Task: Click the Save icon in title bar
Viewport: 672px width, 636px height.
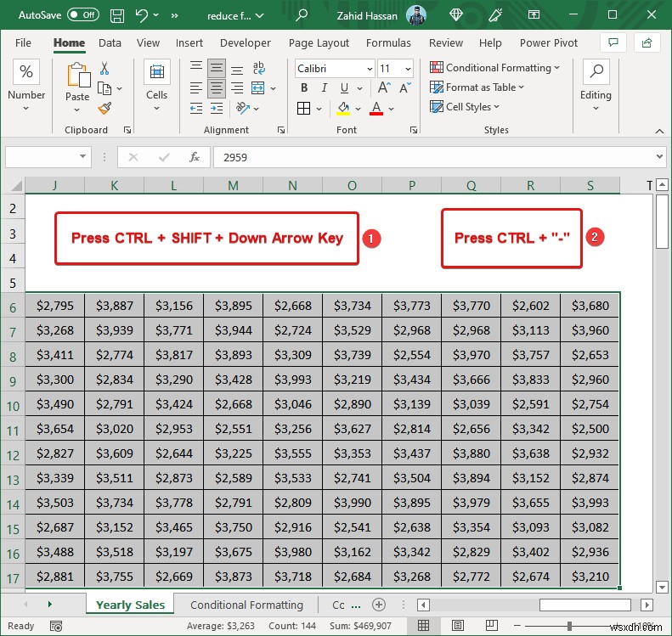Action: coord(116,15)
